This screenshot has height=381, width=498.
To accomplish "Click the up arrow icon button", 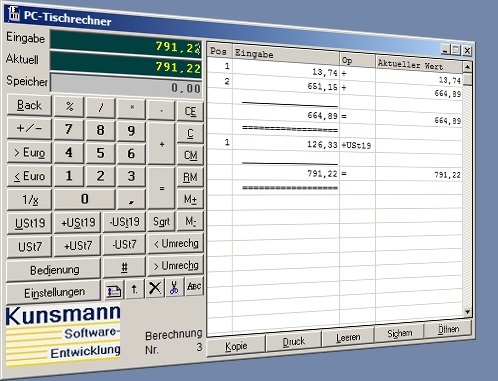I will [x=134, y=289].
